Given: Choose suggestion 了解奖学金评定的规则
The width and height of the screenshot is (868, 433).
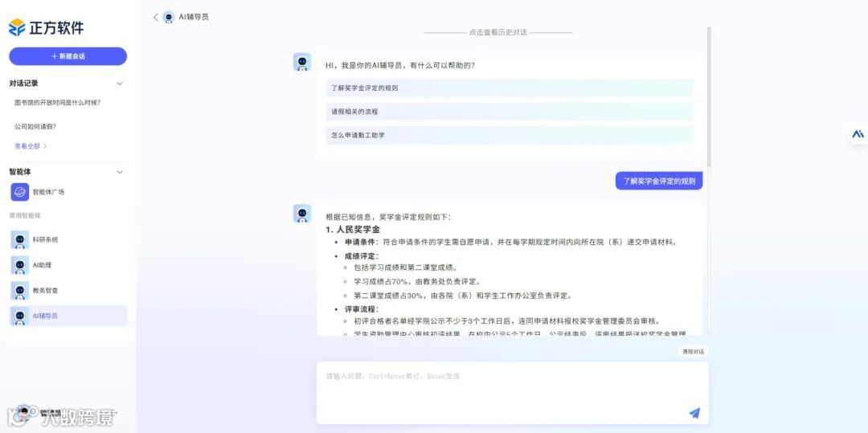Looking at the screenshot, I should pos(510,88).
